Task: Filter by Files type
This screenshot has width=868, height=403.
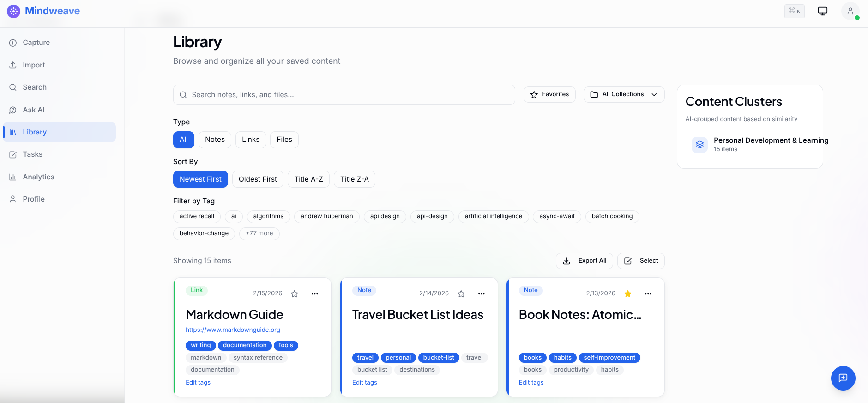Action: click(x=284, y=140)
